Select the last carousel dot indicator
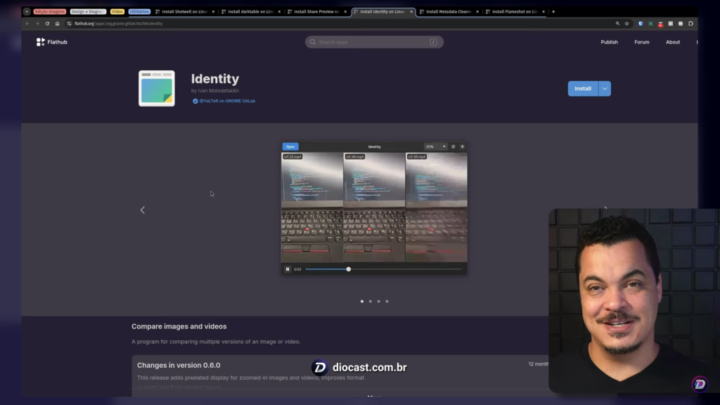The height and width of the screenshot is (405, 720). click(x=387, y=300)
